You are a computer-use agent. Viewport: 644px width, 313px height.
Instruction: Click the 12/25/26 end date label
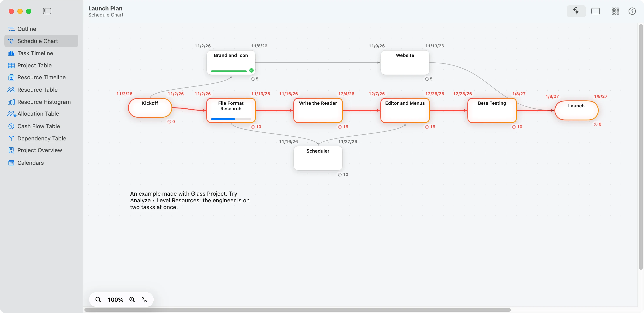pos(434,94)
